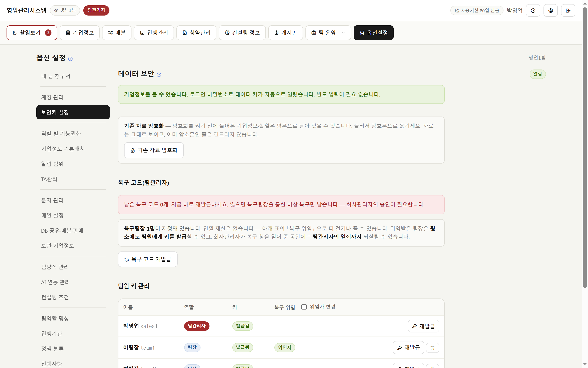Image resolution: width=588 pixels, height=368 pixels.
Task: Open 계정 관리 in the sidebar
Action: (x=73, y=97)
